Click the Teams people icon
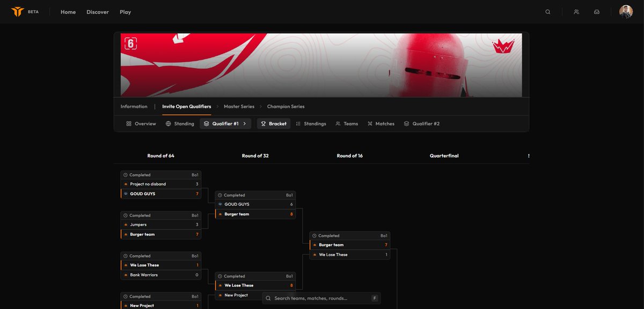The width and height of the screenshot is (644, 309). coord(338,124)
